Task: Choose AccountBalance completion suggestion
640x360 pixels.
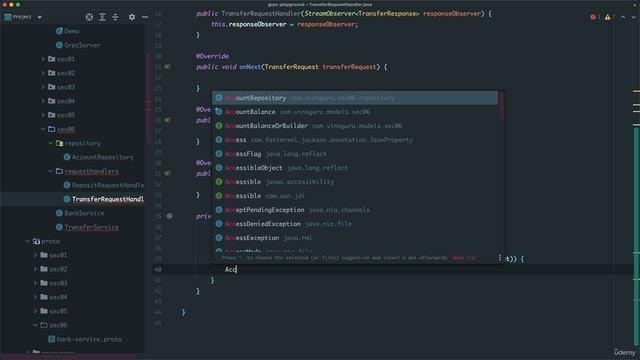Action: (x=355, y=112)
